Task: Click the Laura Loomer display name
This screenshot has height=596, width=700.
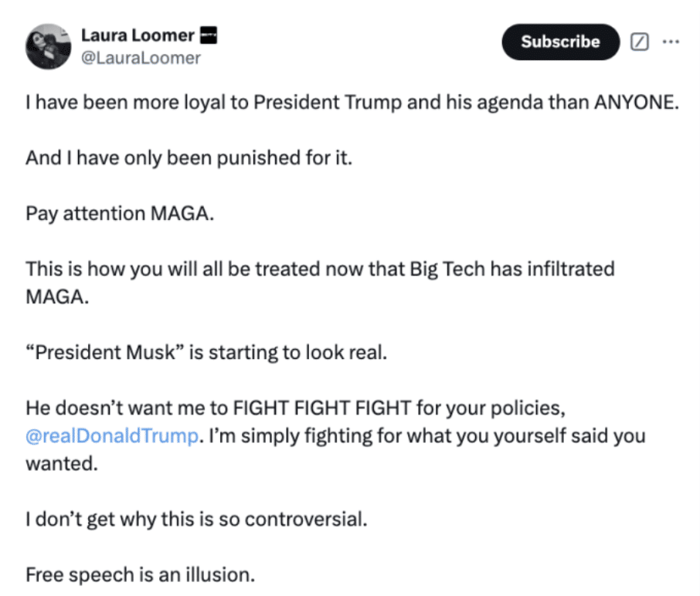Action: click(x=138, y=36)
